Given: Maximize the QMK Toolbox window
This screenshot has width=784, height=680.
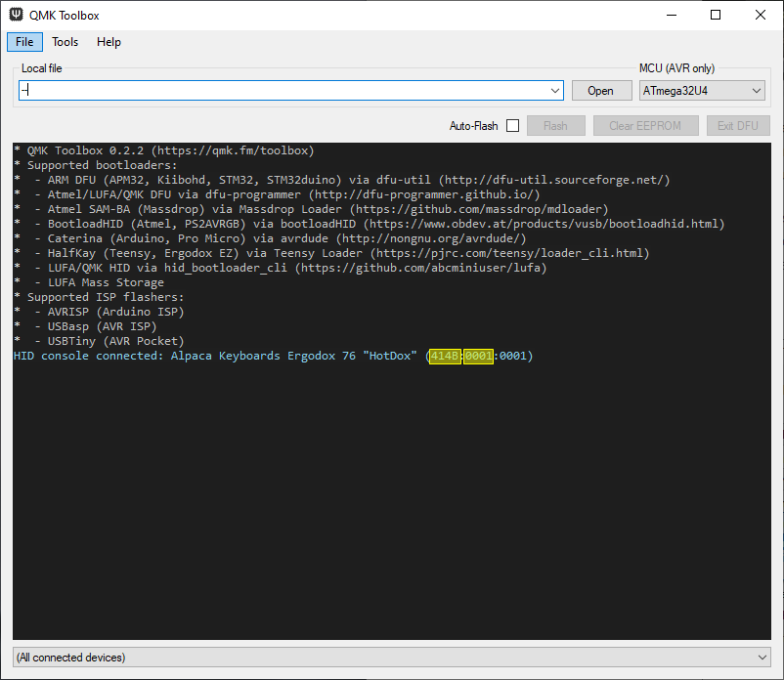Looking at the screenshot, I should pyautogui.click(x=716, y=15).
